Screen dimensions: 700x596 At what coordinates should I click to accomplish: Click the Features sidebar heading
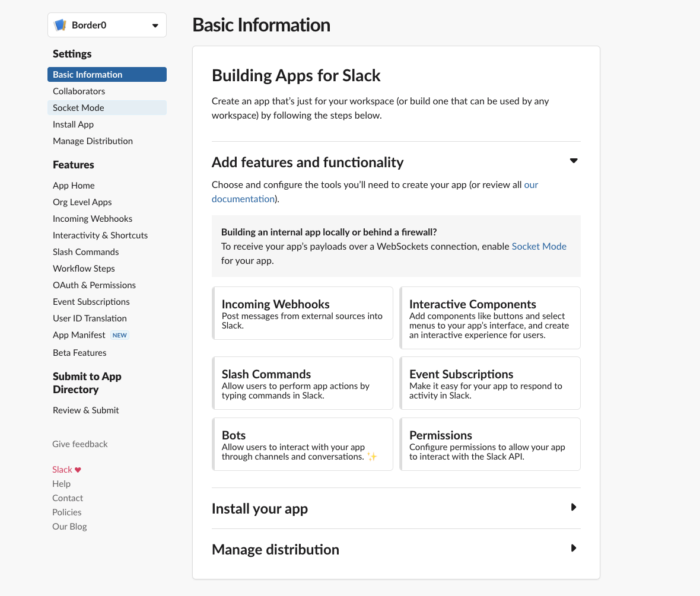coord(73,165)
